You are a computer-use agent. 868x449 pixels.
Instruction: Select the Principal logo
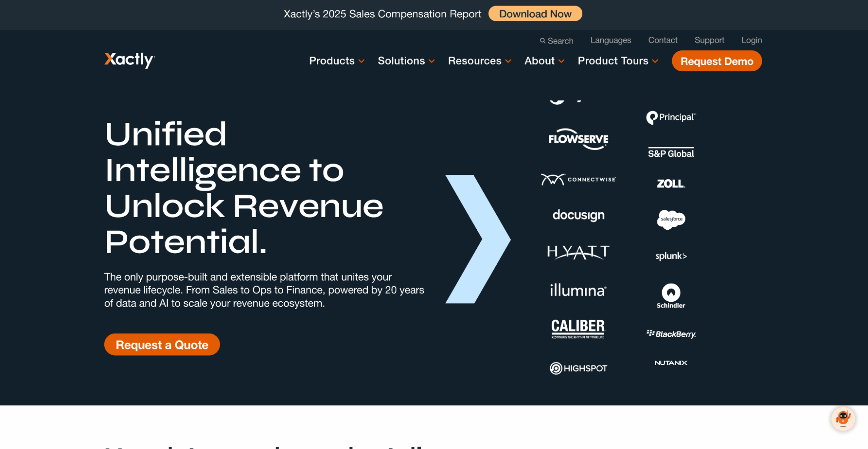pyautogui.click(x=671, y=117)
